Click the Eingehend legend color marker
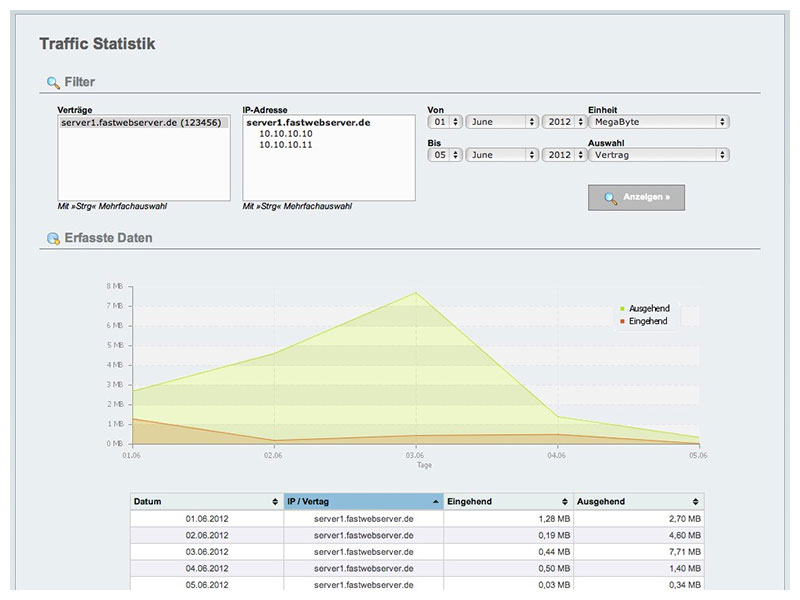This screenshot has width=800, height=600. (622, 321)
